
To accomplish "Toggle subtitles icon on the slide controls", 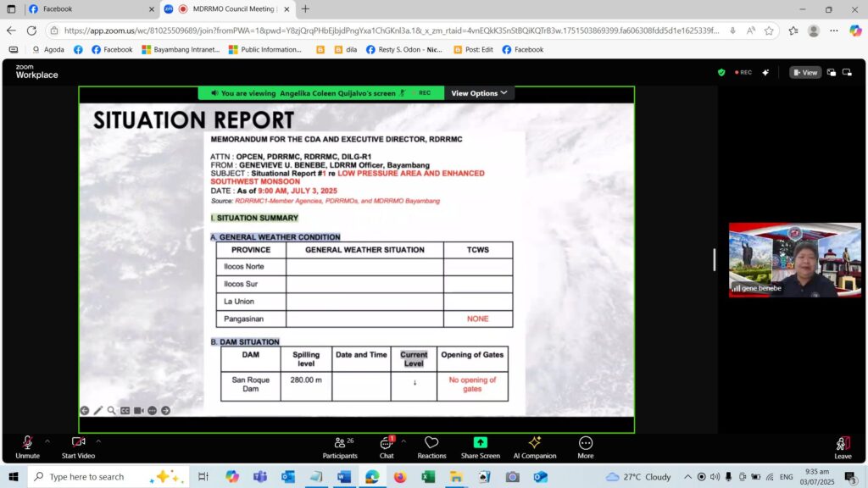I will click(x=125, y=411).
